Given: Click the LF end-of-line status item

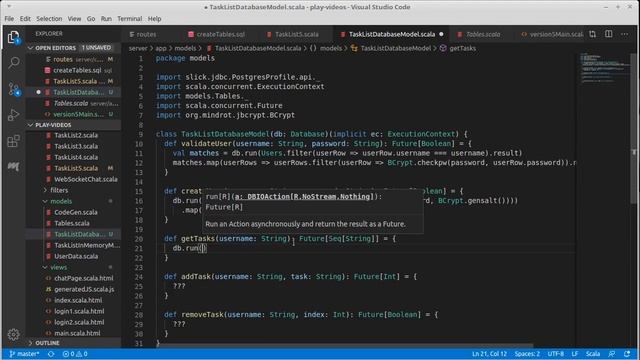Looking at the screenshot, I should click(x=575, y=354).
